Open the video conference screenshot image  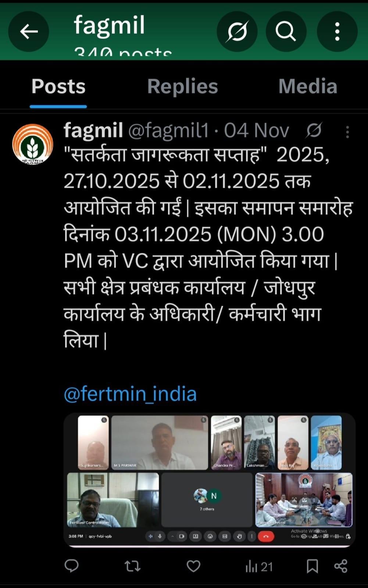210,480
